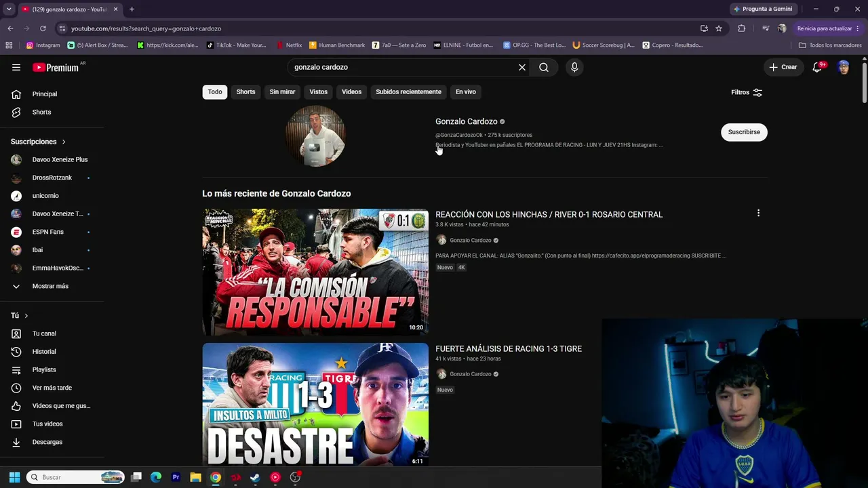The height and width of the screenshot is (488, 868).
Task: Open channel link under River 0-1 video
Action: click(x=470, y=240)
